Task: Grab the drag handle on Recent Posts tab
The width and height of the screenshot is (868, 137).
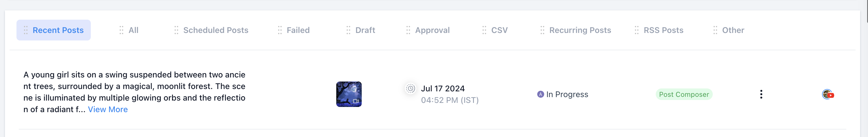Action: click(x=26, y=30)
